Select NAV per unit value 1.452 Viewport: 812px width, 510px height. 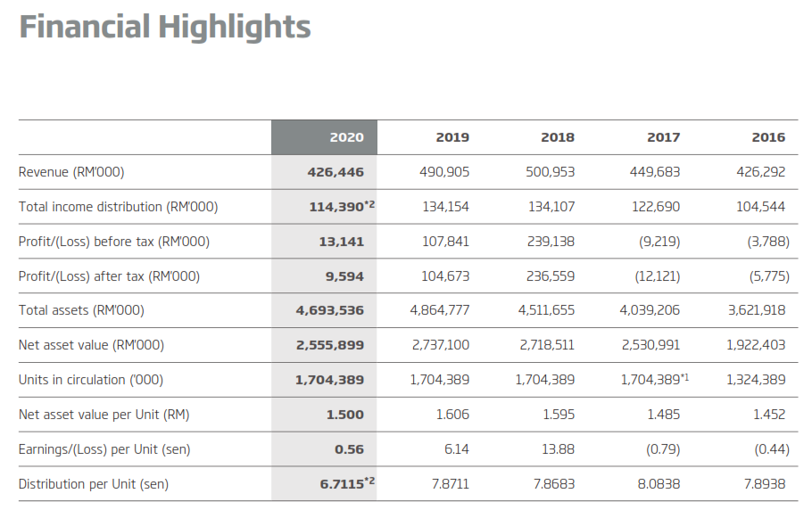(x=769, y=415)
